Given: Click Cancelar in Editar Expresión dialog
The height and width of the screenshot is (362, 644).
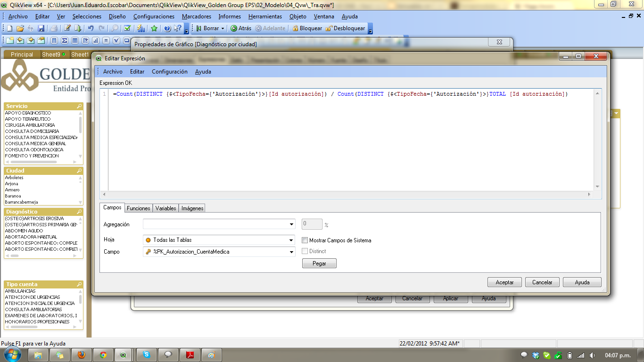Looking at the screenshot, I should (x=542, y=282).
